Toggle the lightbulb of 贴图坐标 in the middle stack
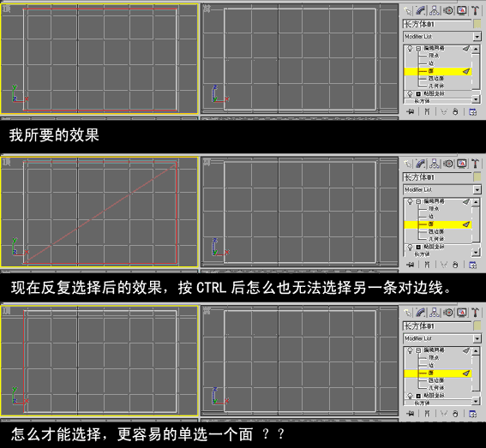 click(x=410, y=247)
